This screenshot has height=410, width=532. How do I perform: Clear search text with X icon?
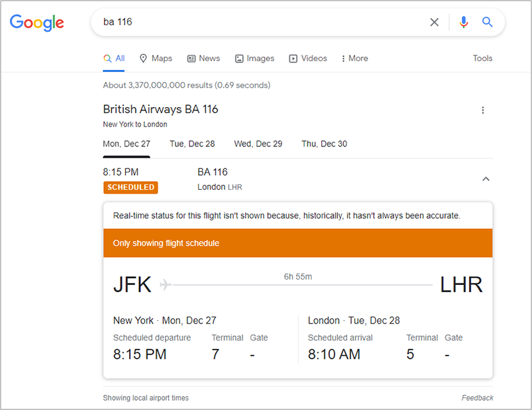(x=434, y=22)
